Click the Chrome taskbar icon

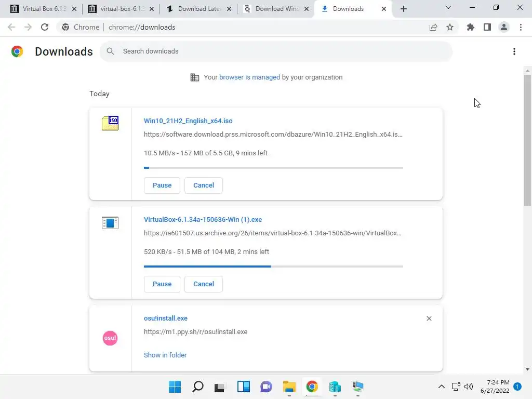tap(312, 387)
